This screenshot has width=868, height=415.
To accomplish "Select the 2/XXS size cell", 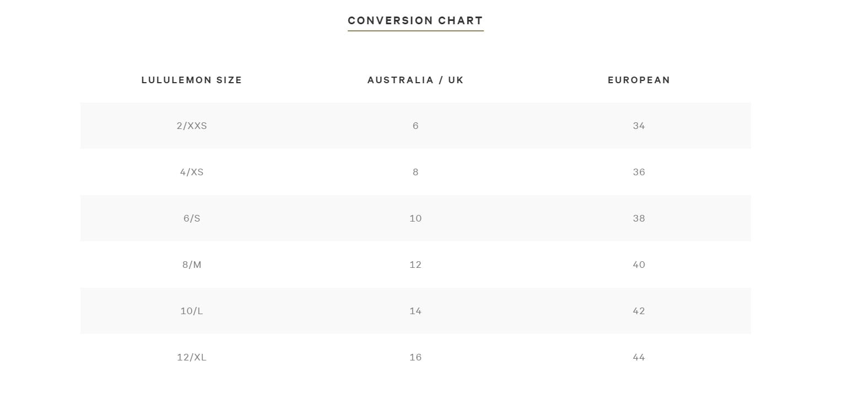I will 192,126.
